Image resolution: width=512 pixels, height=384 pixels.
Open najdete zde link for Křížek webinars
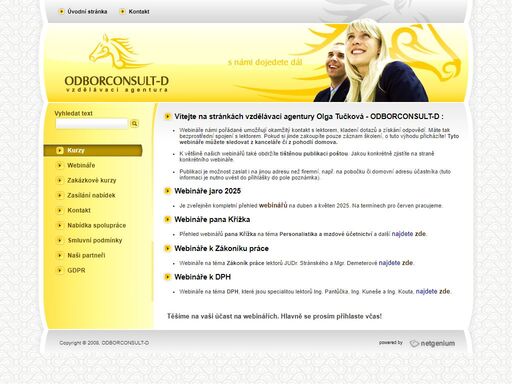click(409, 234)
